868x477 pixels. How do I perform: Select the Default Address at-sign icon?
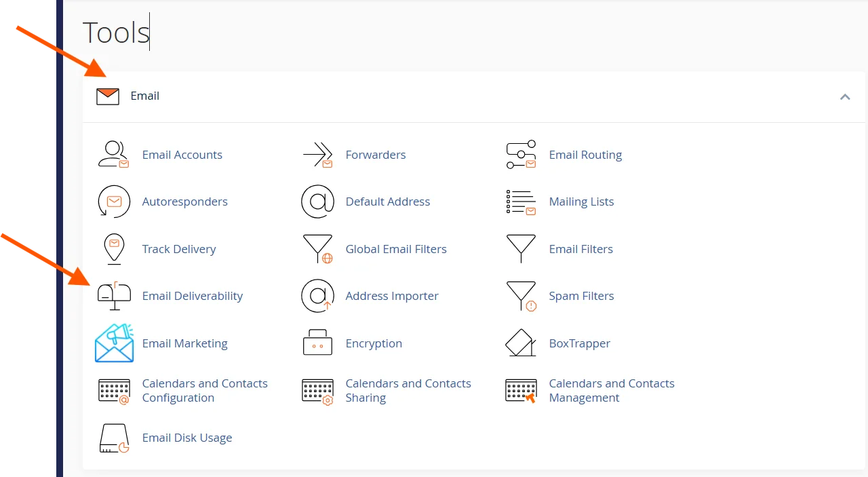(x=317, y=202)
